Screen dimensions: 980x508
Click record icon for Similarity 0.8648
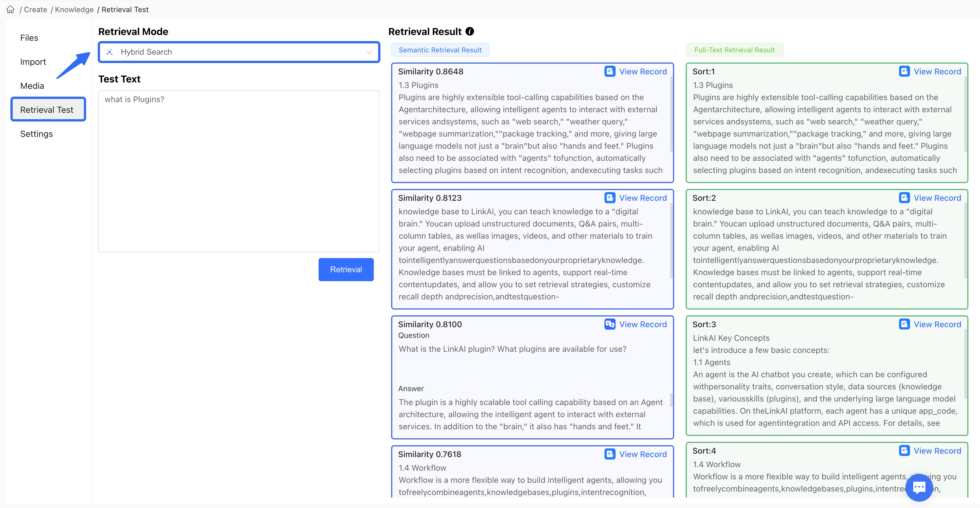(x=610, y=71)
